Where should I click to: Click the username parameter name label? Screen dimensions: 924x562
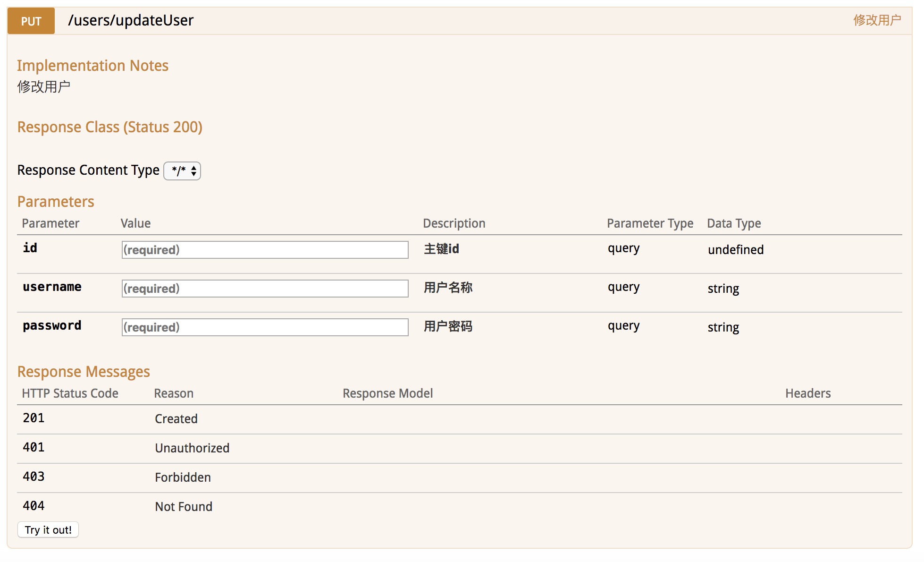coord(52,287)
